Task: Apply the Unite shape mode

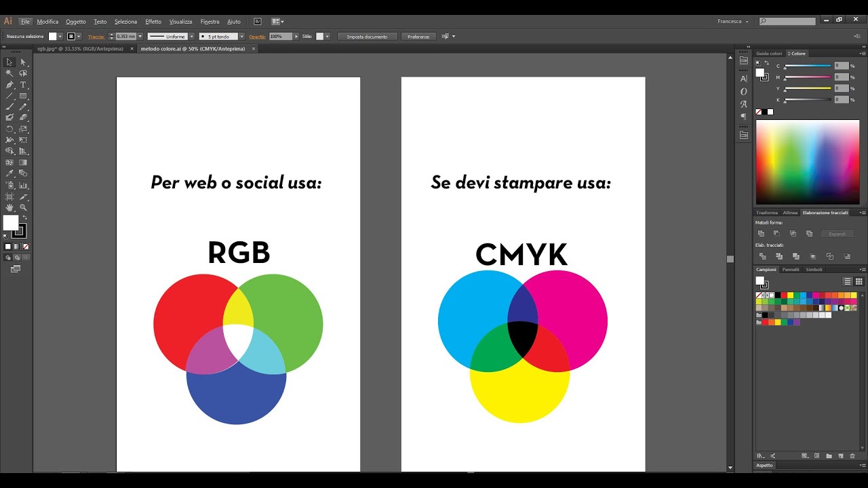Action: tap(761, 233)
